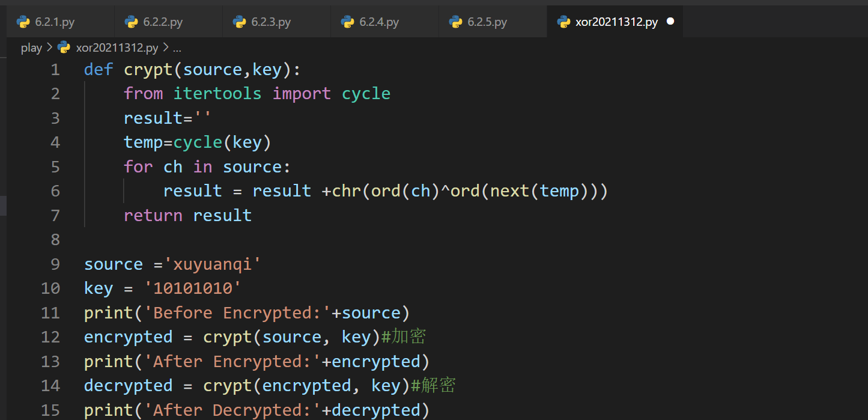
Task: Click the unsaved-changes dot on the xor20211312.py tab
Action: pyautogui.click(x=670, y=22)
